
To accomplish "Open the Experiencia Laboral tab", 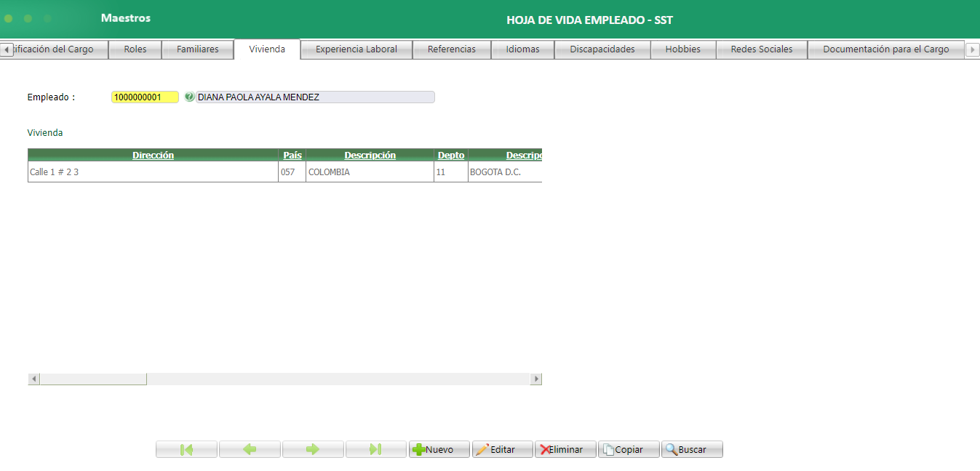I will (x=356, y=49).
